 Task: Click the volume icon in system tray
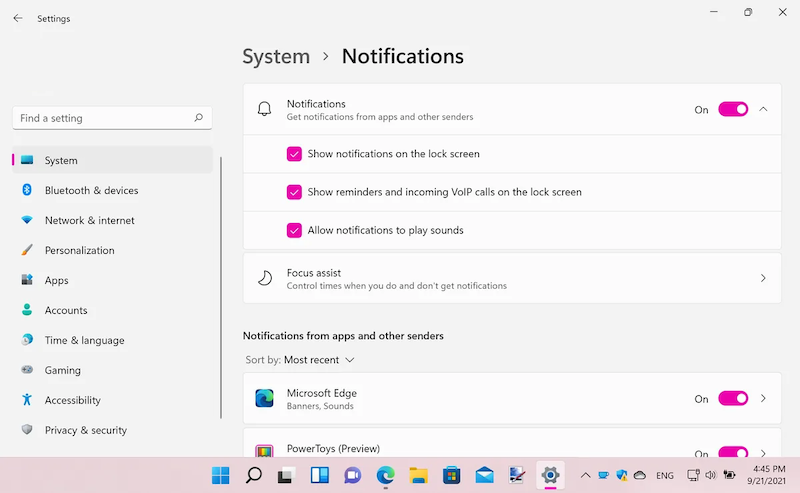point(710,475)
